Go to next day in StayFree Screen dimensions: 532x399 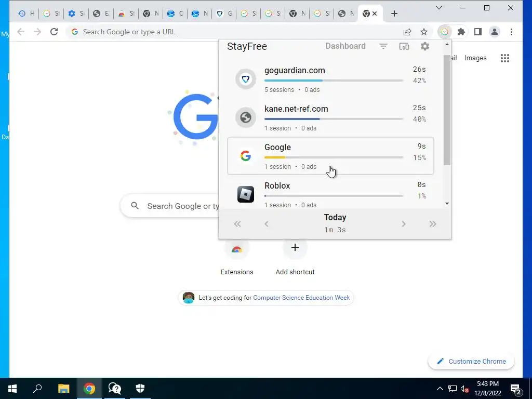pos(403,224)
